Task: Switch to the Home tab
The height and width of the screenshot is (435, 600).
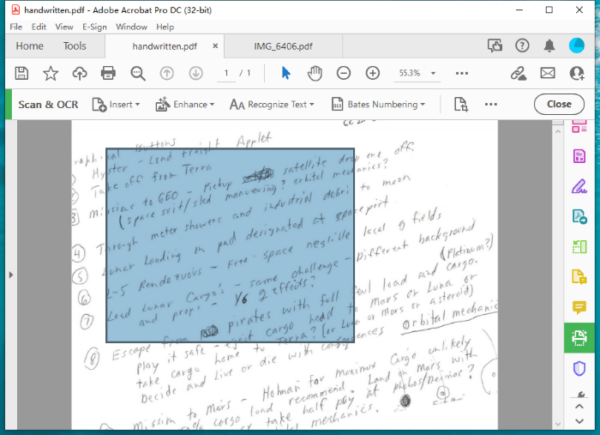Action: [x=29, y=46]
